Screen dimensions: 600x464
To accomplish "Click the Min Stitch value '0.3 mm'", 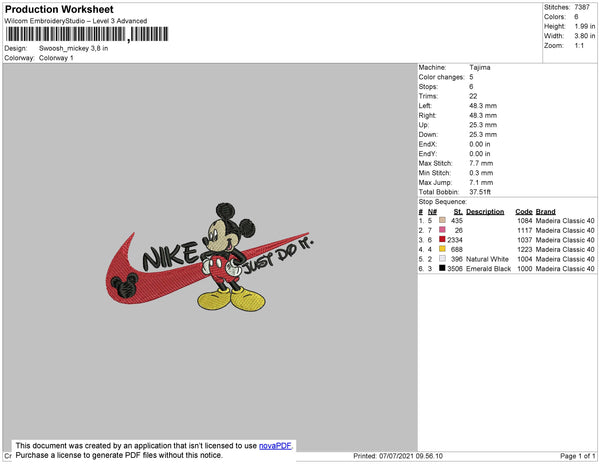I will [x=481, y=173].
